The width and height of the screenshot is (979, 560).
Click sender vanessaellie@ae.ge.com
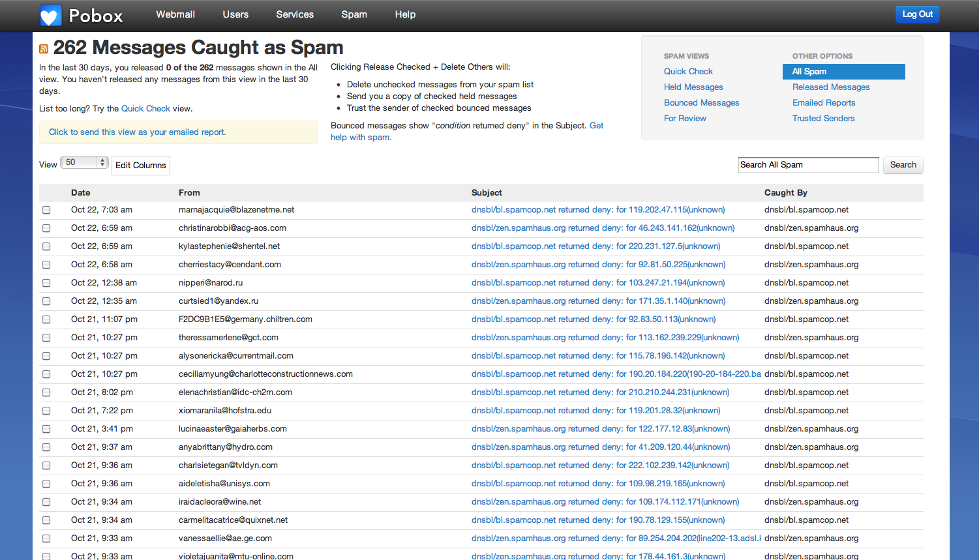pyautogui.click(x=225, y=538)
